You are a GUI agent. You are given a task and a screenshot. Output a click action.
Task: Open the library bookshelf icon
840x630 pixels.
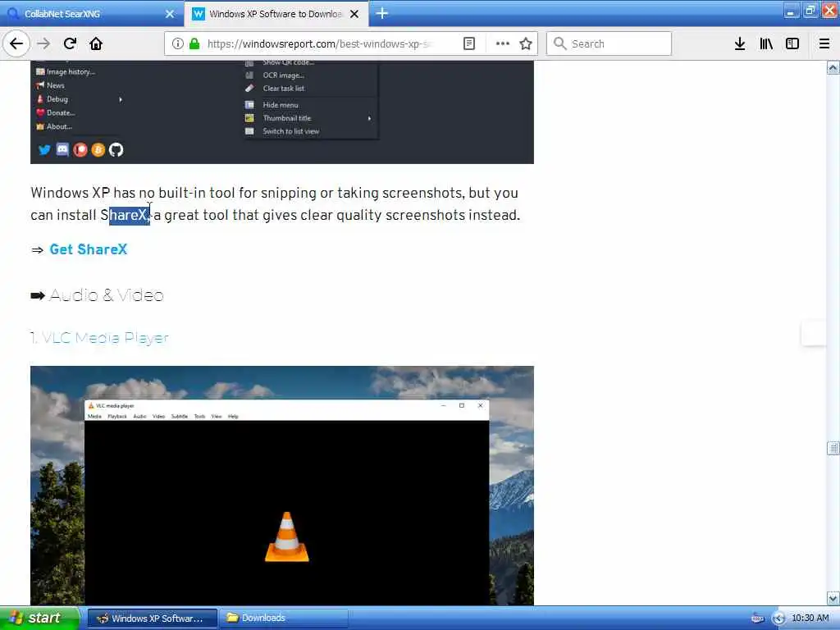(766, 43)
